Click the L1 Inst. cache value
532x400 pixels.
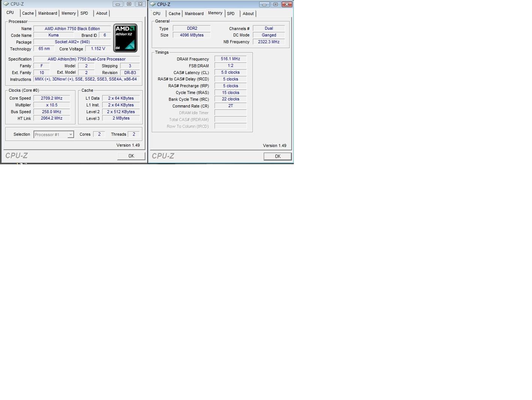coord(121,105)
